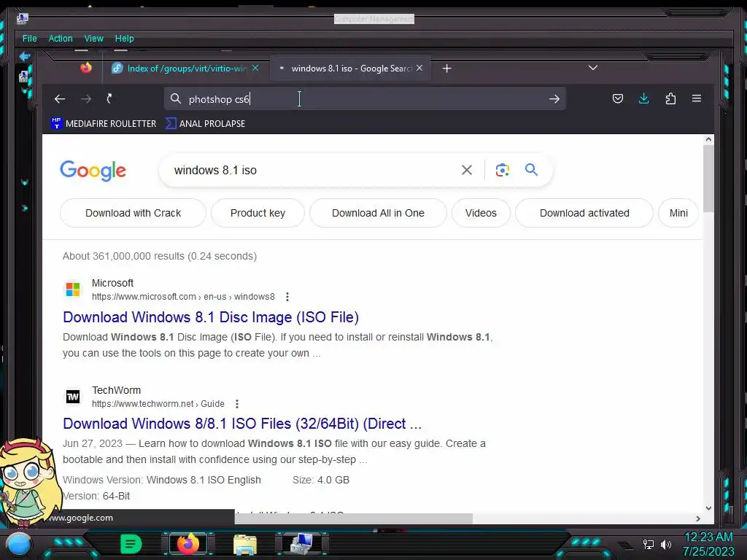Image resolution: width=747 pixels, height=560 pixels.
Task: Select the Download All in One chip
Action: coord(379,213)
